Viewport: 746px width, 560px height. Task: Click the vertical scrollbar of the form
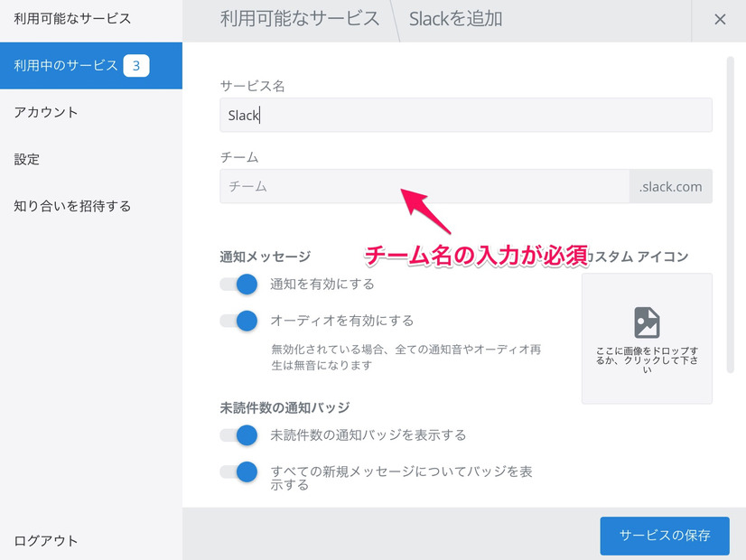(x=731, y=214)
